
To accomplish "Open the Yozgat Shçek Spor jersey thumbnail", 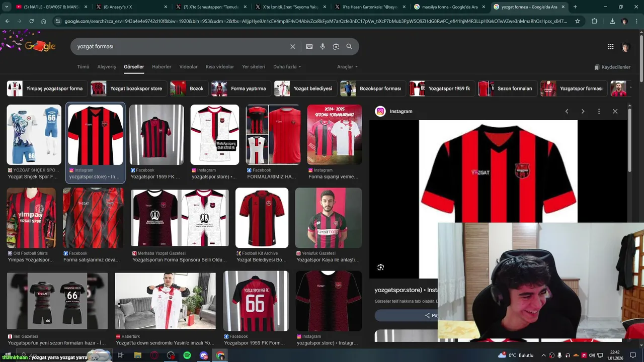I will coord(34,135).
